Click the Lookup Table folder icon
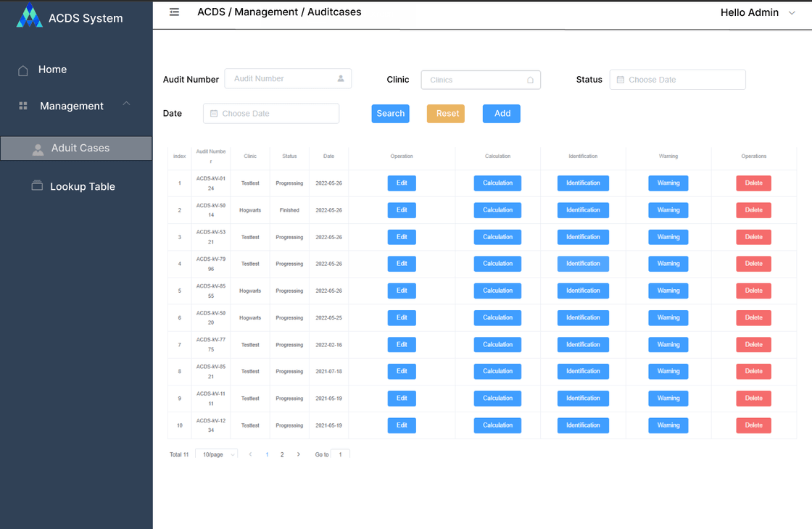 [37, 186]
